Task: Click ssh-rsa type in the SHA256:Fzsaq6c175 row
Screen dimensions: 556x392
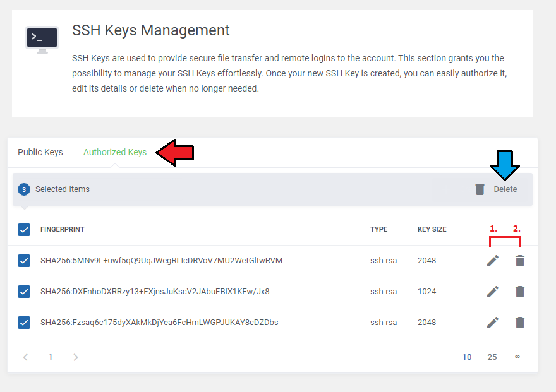Action: click(384, 322)
